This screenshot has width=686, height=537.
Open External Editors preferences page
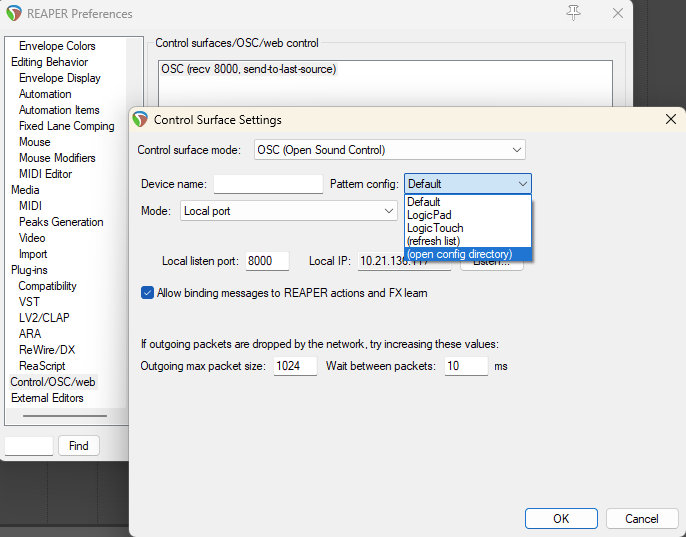point(47,398)
